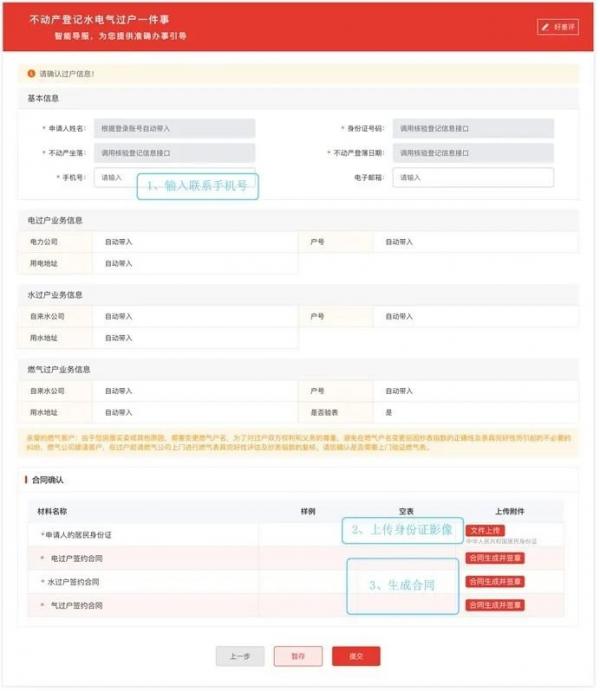Generate contract for 电过户签约合同 row

[495, 558]
